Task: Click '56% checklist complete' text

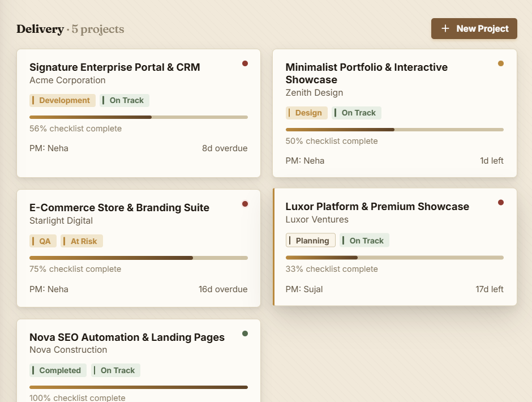Action: coord(75,129)
